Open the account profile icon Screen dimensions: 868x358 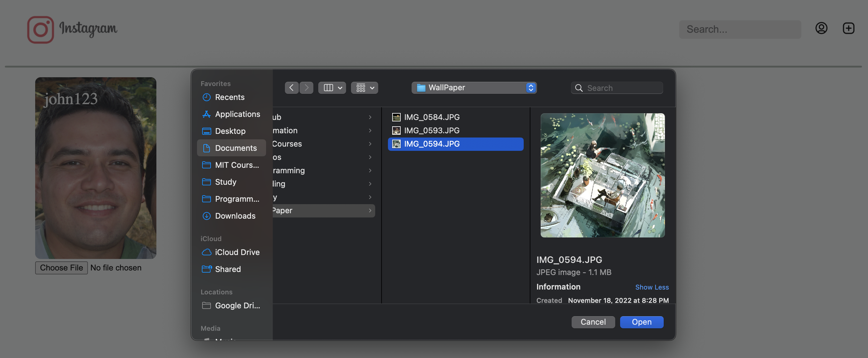click(822, 28)
